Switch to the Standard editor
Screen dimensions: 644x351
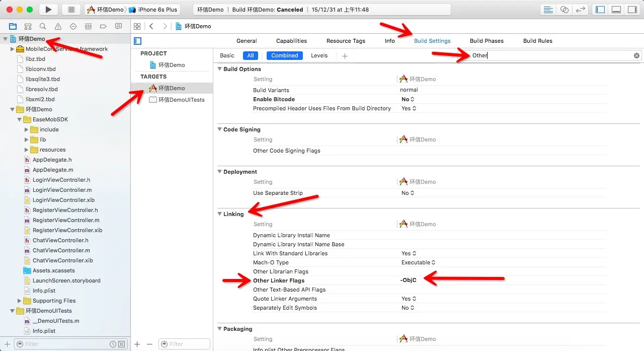click(x=548, y=10)
